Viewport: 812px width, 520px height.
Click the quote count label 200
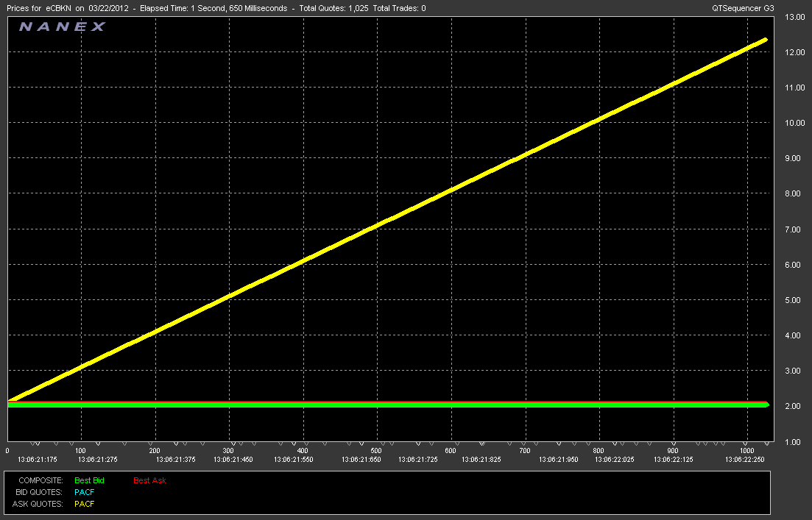155,451
